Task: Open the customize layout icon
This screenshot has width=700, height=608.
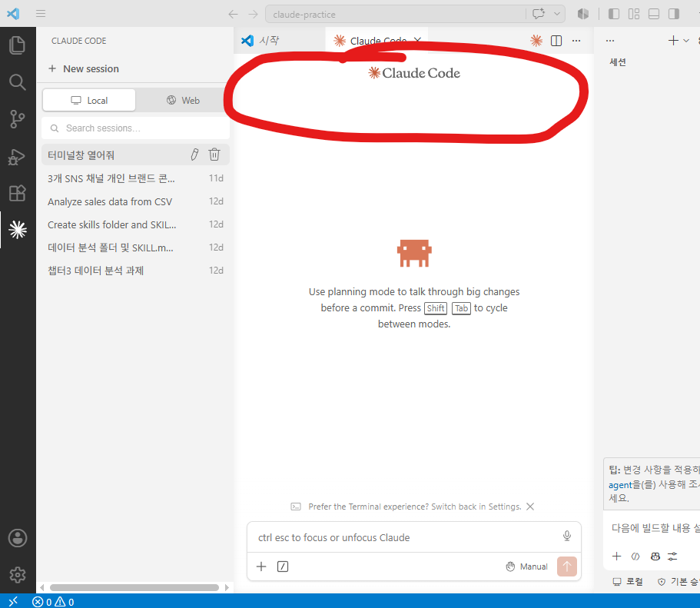Action: point(633,14)
